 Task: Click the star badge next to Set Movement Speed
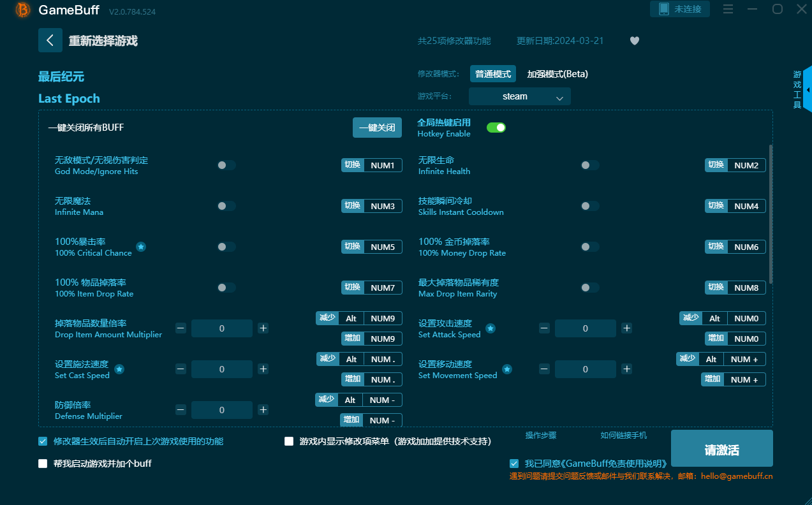(x=507, y=369)
